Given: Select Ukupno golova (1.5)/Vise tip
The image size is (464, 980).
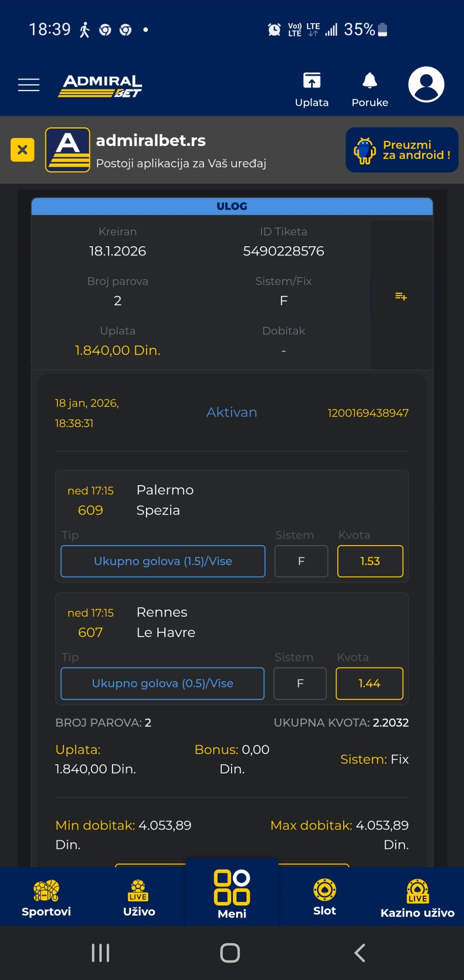Looking at the screenshot, I should click(x=163, y=561).
